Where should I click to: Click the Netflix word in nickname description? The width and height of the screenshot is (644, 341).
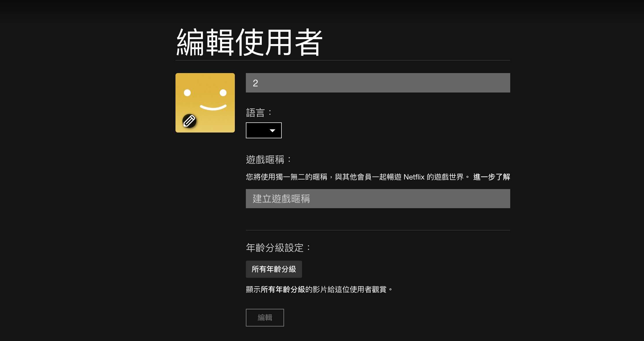[x=414, y=177]
